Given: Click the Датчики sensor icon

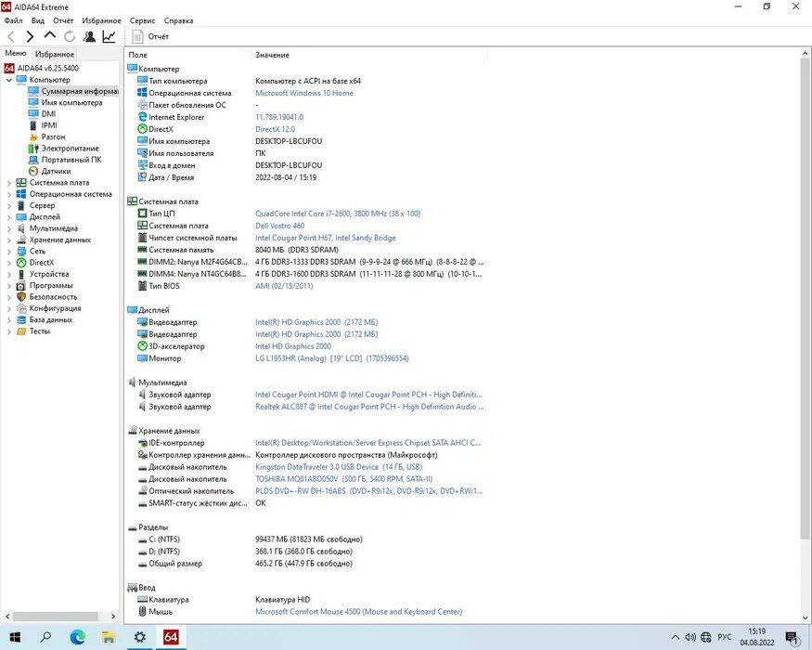Looking at the screenshot, I should click(x=33, y=171).
